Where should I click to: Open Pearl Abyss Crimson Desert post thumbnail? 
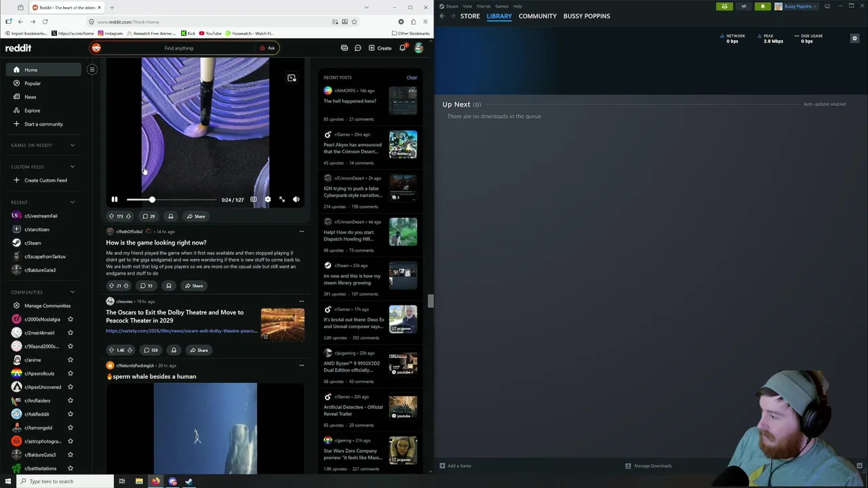tap(403, 144)
